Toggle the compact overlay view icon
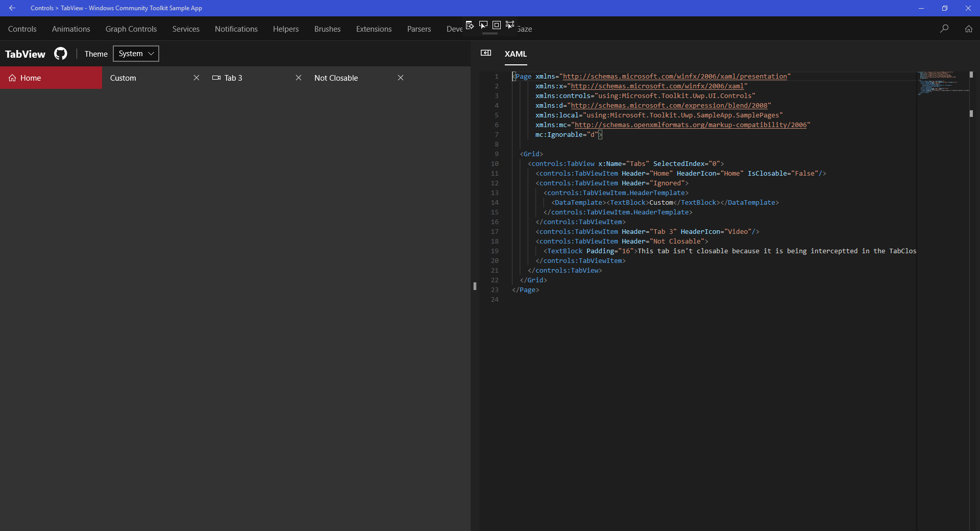This screenshot has width=980, height=531. point(496,26)
